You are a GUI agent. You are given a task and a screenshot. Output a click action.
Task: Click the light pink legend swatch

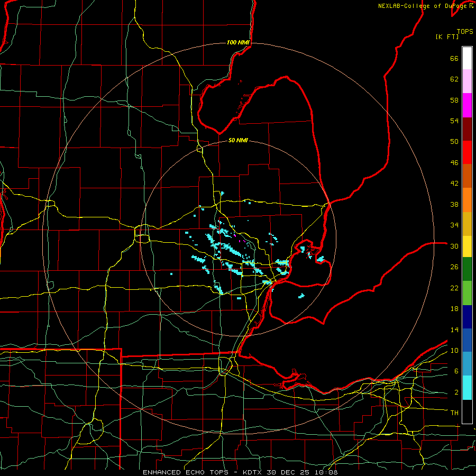(467, 81)
